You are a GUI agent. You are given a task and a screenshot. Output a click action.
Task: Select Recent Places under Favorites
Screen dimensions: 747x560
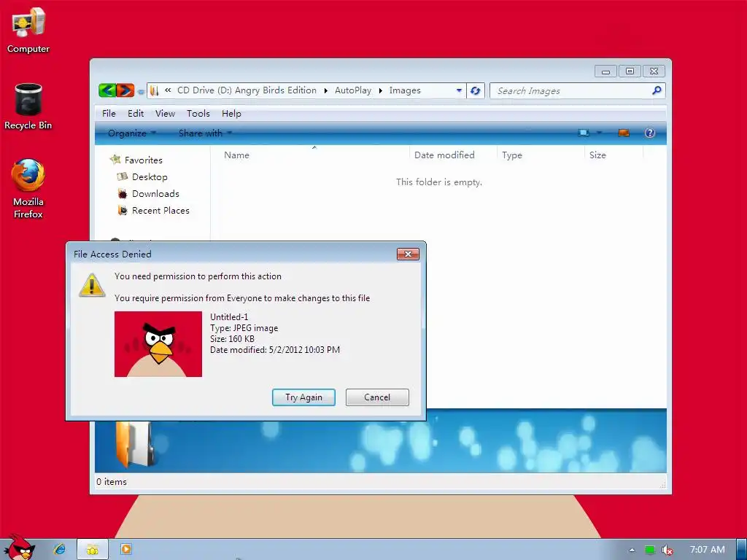(x=153, y=210)
